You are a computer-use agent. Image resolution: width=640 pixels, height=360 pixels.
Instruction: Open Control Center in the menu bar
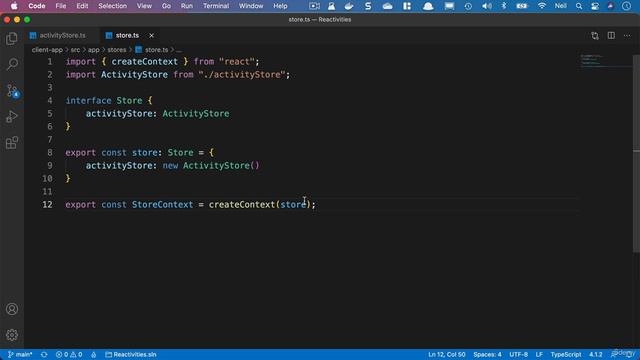595,6
